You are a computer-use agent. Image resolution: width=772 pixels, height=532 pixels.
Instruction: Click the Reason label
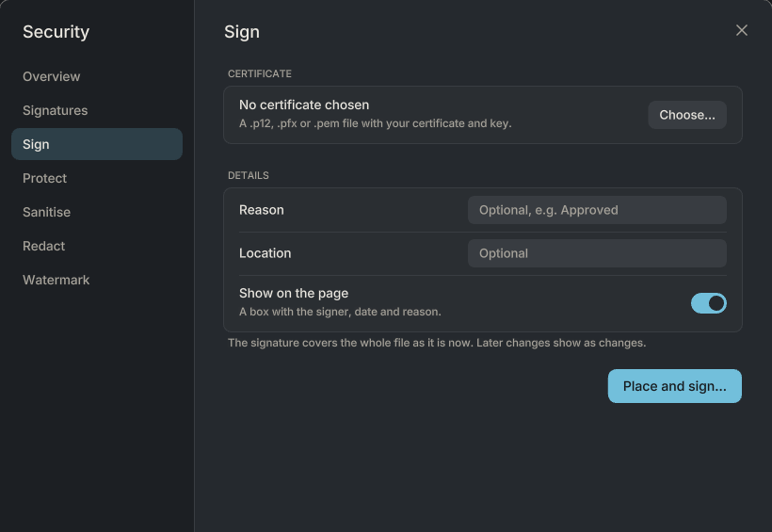tap(262, 210)
